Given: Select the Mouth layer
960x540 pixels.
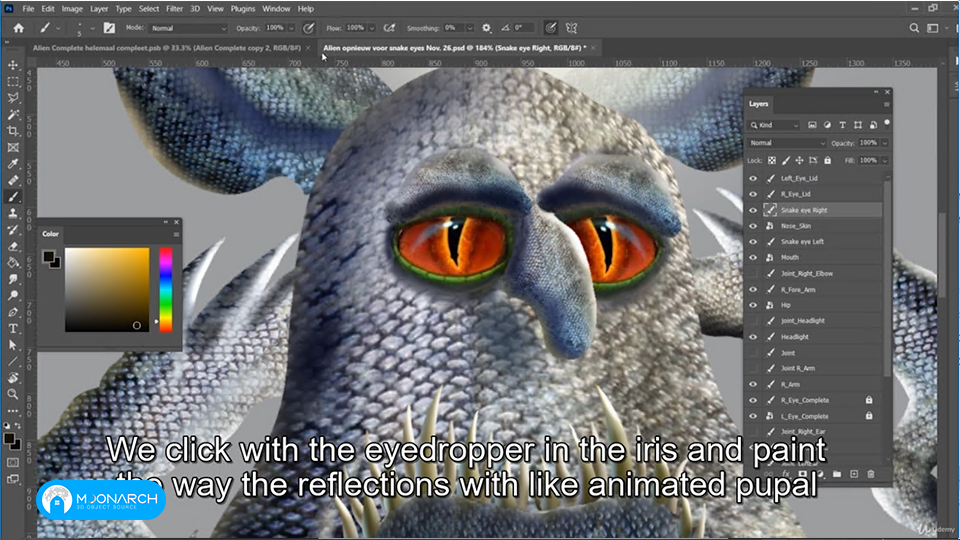Looking at the screenshot, I should coord(789,258).
